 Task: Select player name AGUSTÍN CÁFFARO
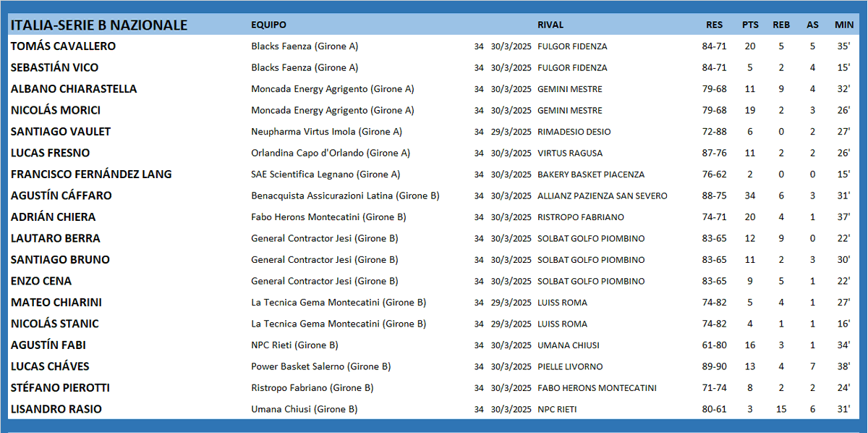(x=61, y=196)
